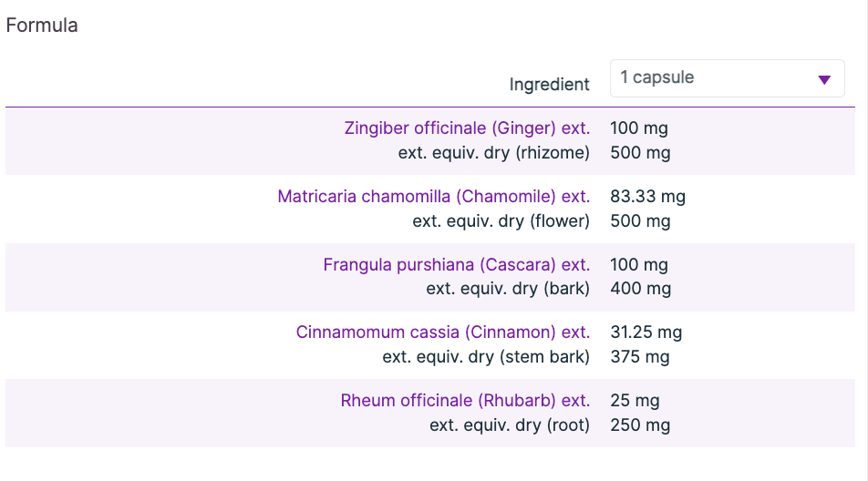Click the 375 mg stem bark equivalent
868x481 pixels.
tap(639, 357)
